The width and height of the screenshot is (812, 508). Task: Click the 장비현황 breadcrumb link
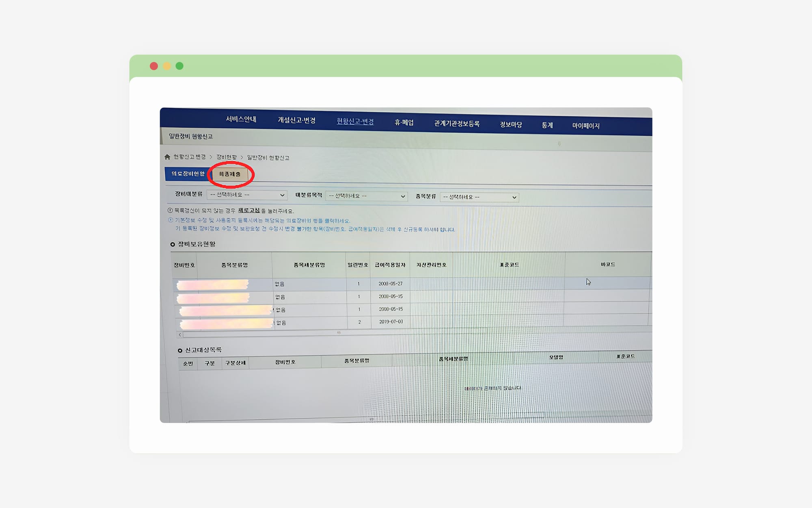(x=226, y=157)
